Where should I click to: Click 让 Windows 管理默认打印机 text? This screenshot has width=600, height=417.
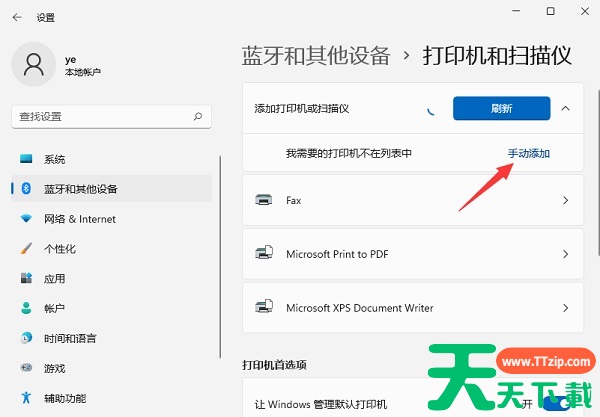(321, 404)
